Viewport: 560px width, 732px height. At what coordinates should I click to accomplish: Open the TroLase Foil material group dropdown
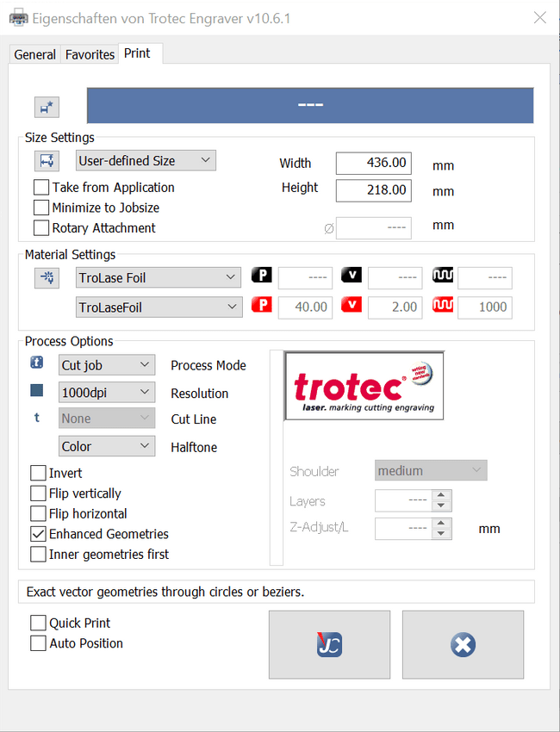(x=159, y=277)
